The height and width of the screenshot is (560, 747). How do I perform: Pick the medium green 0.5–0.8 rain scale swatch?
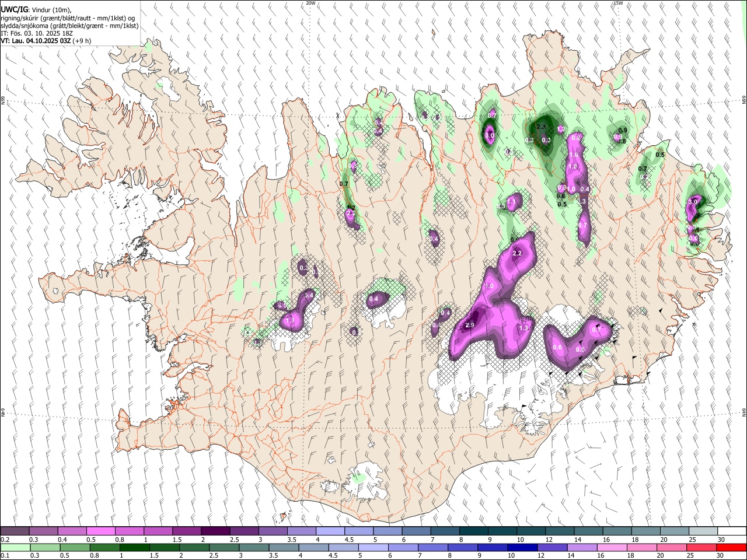75,547
